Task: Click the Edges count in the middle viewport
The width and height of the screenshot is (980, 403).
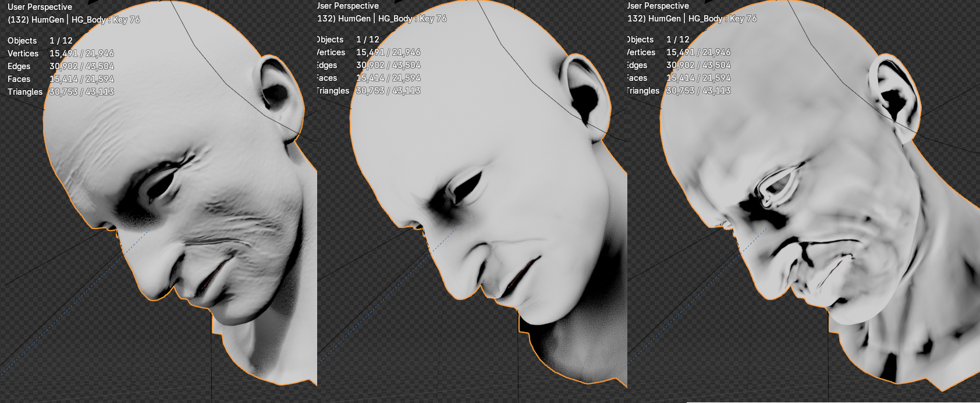Action: tap(388, 65)
